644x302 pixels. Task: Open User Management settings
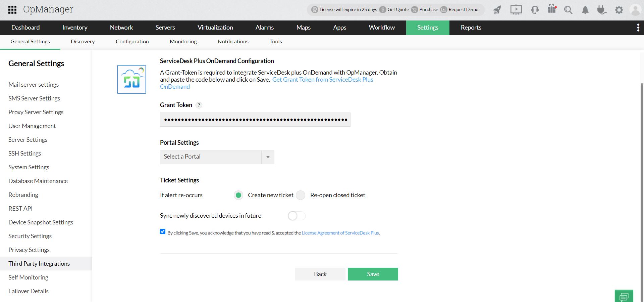tap(32, 126)
